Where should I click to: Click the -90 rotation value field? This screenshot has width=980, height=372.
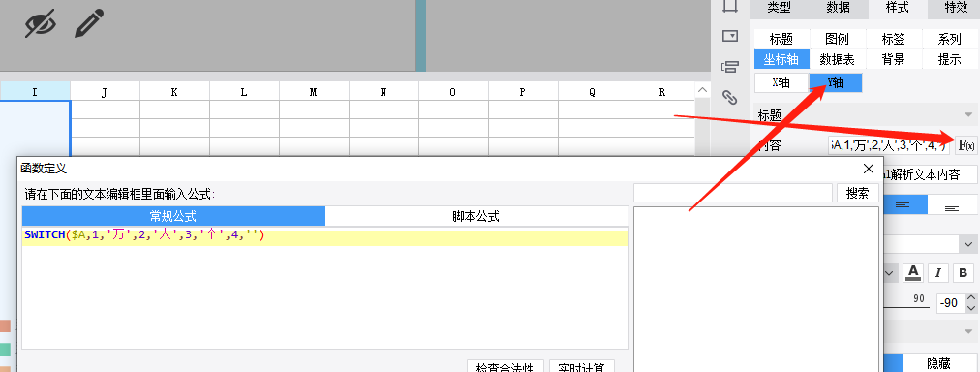[x=951, y=303]
